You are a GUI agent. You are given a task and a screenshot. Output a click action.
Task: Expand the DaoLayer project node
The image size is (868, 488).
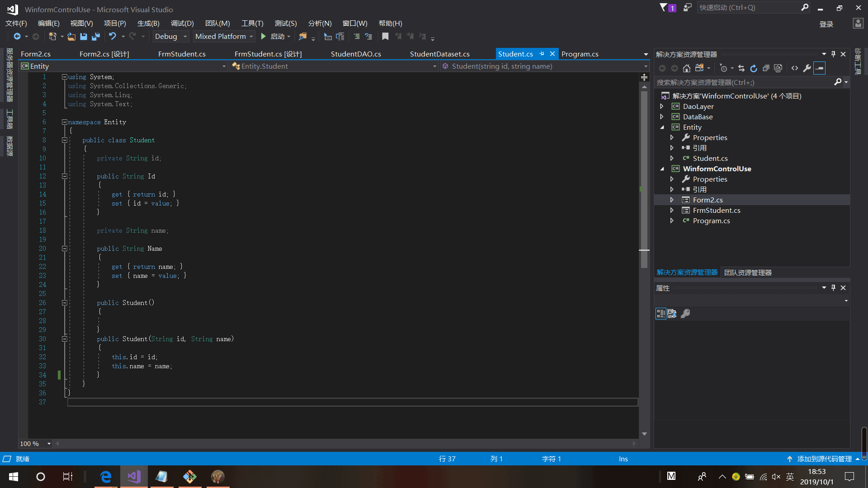(x=662, y=106)
